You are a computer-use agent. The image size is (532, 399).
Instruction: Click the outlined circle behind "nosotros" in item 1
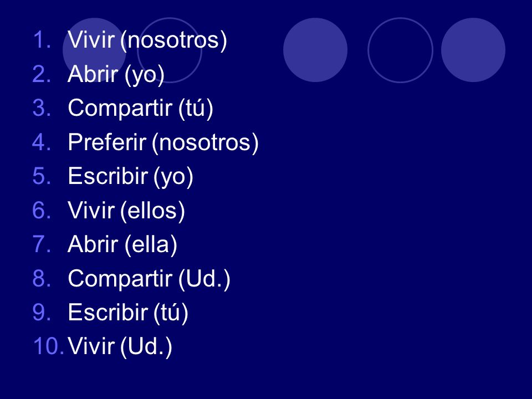(x=170, y=50)
